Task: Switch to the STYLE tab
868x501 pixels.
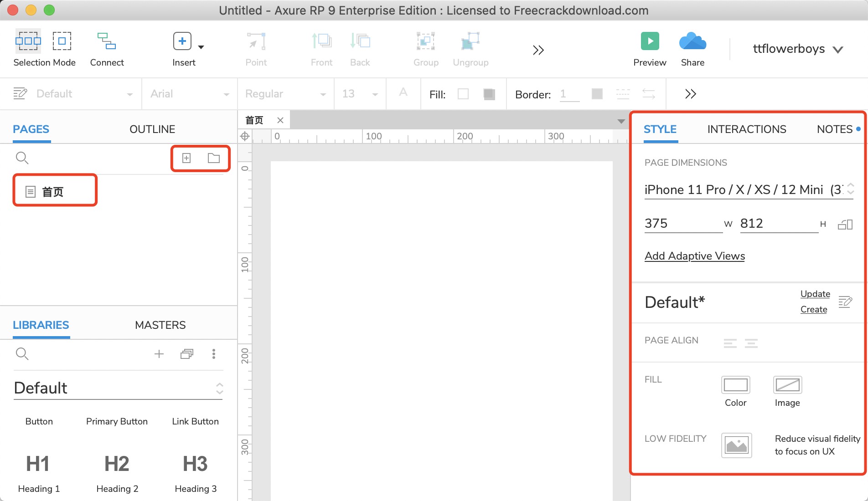Action: click(x=660, y=129)
